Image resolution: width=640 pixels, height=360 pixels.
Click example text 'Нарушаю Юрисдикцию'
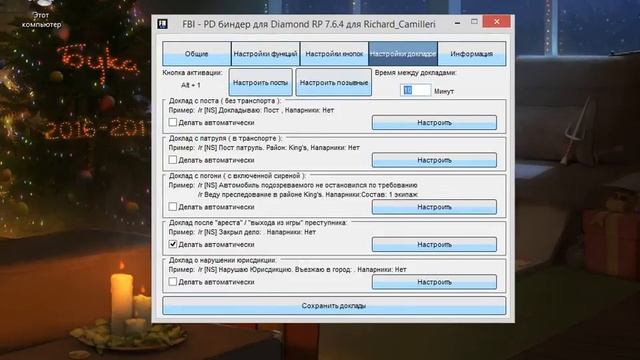(255, 269)
